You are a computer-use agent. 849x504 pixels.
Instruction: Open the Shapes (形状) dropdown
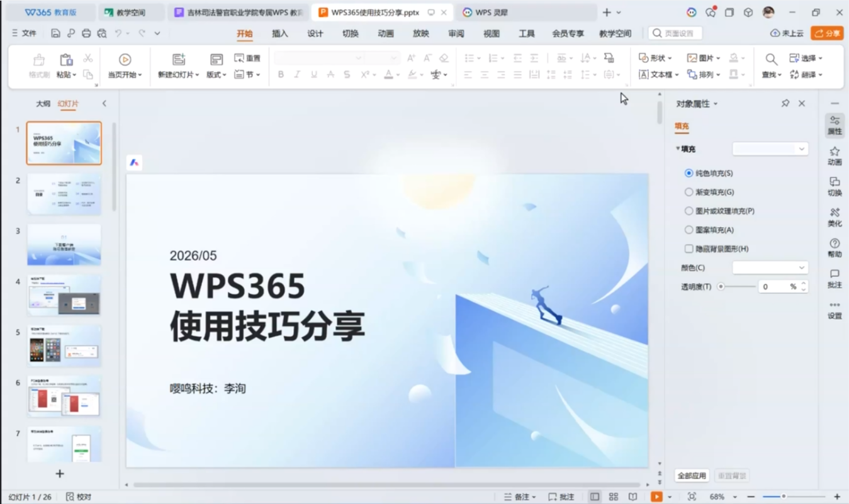655,58
